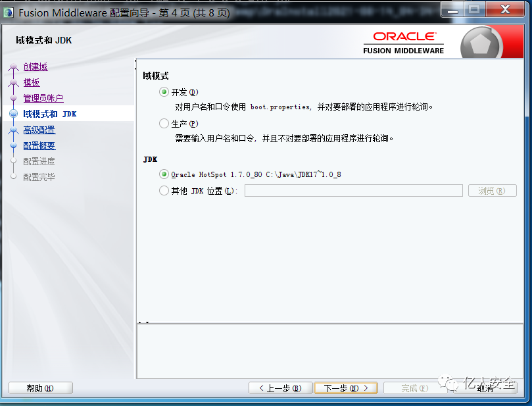Click the split pane collapse arrows above the message area

point(143,322)
